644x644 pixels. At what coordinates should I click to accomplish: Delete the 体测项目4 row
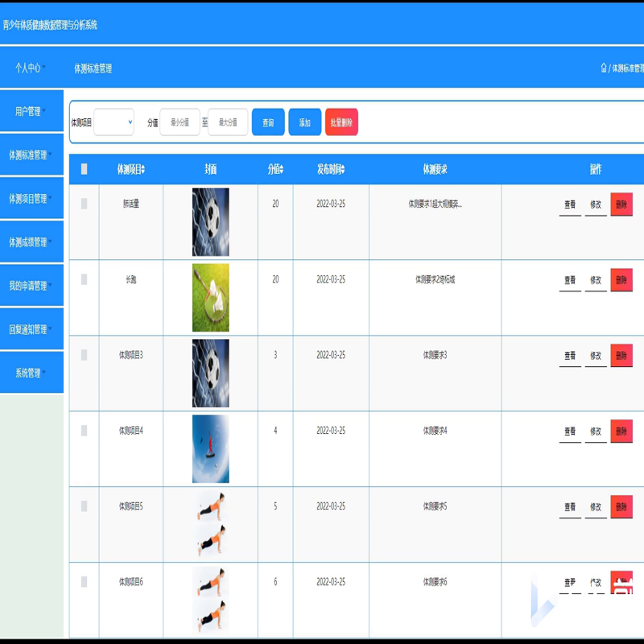pyautogui.click(x=621, y=431)
